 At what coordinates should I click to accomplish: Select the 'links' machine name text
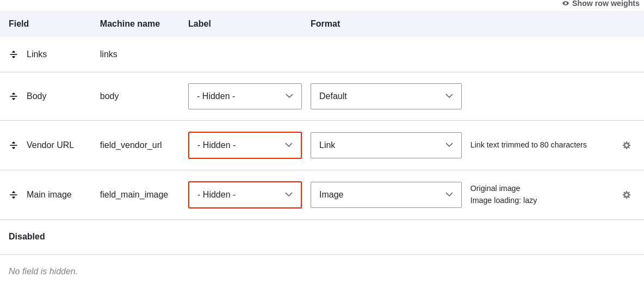[x=108, y=54]
